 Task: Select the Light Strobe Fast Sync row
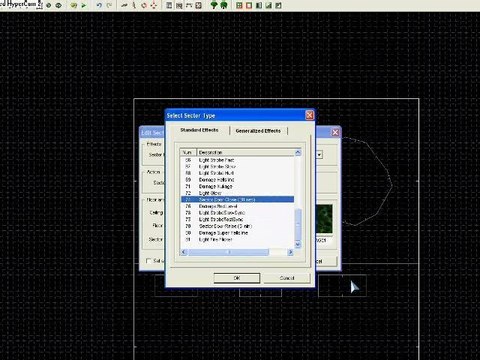tap(237, 219)
